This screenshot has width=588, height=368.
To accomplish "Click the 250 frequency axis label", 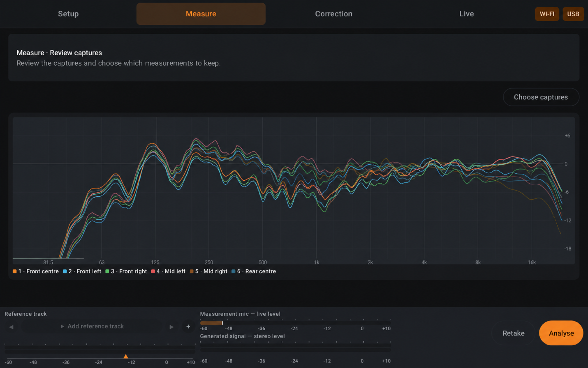I will [x=209, y=263].
